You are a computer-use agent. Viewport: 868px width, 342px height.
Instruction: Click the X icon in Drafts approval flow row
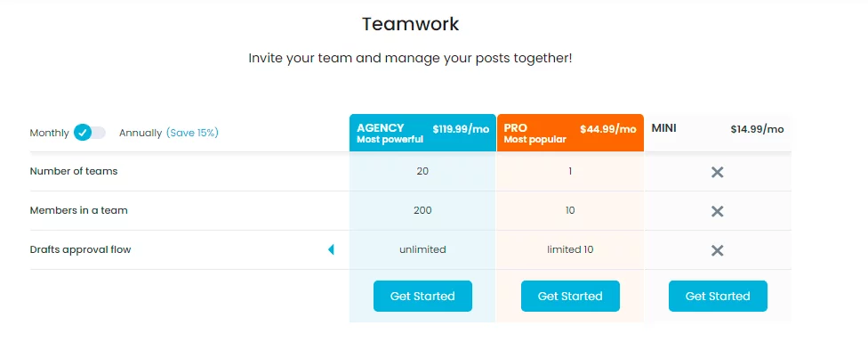718,250
